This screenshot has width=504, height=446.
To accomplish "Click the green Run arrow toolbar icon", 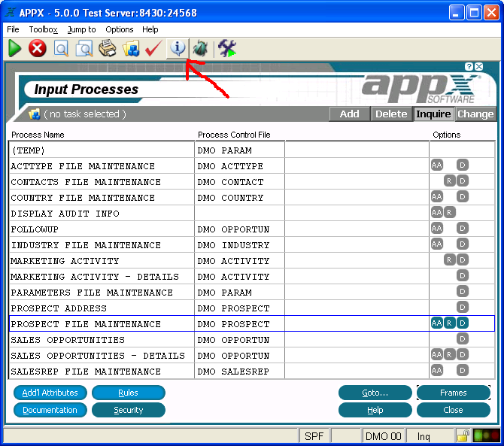I will (x=14, y=49).
